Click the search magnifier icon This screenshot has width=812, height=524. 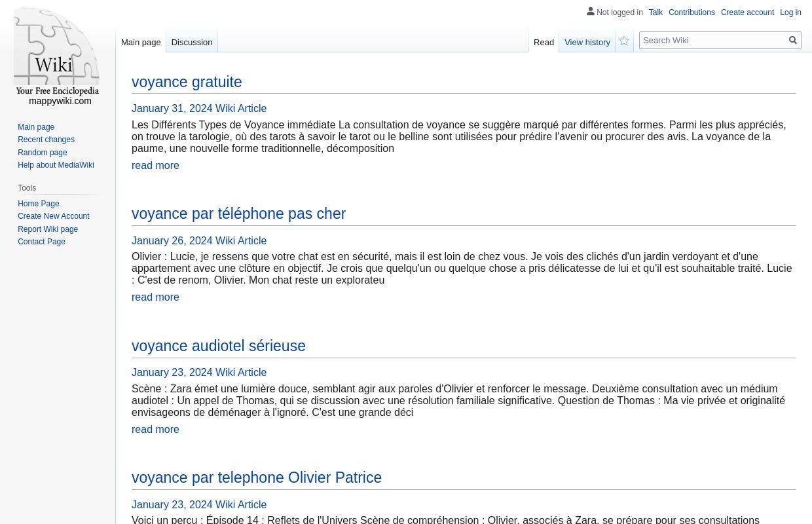tap(793, 41)
